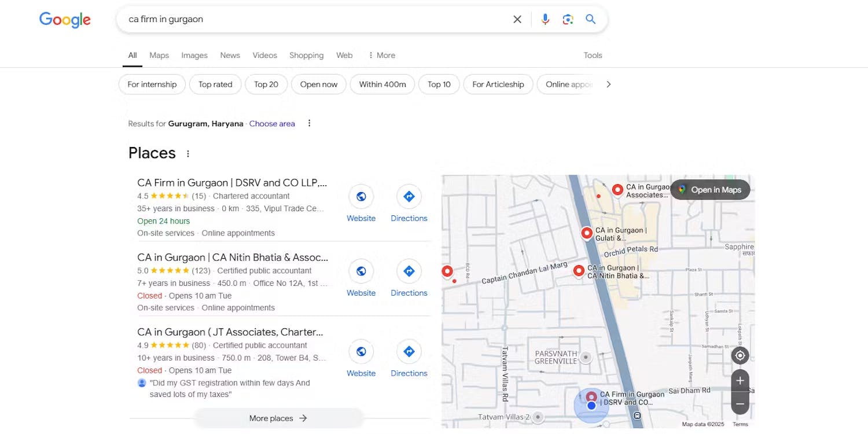Click the chevron to reveal more filter chips
Image resolution: width=868 pixels, height=434 pixels.
tap(609, 84)
